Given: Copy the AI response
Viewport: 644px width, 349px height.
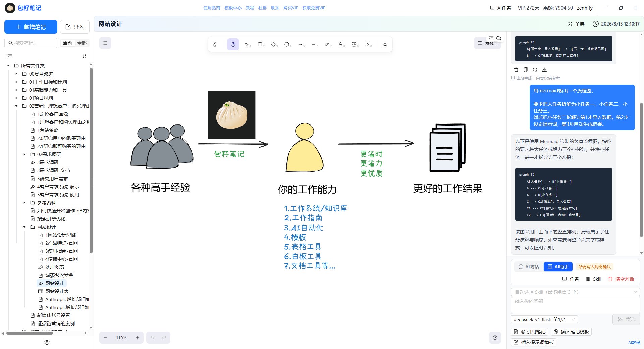Looking at the screenshot, I should pos(526,70).
